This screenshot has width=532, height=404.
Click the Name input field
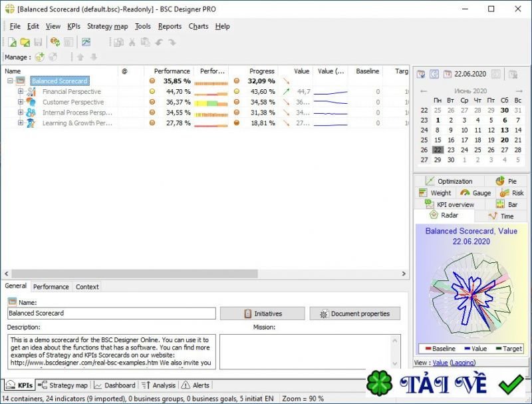(x=112, y=313)
